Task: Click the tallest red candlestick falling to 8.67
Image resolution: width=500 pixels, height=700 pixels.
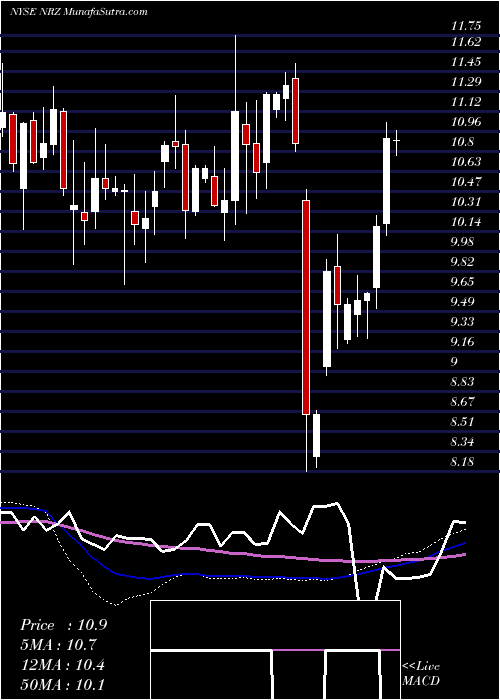Action: point(306,307)
